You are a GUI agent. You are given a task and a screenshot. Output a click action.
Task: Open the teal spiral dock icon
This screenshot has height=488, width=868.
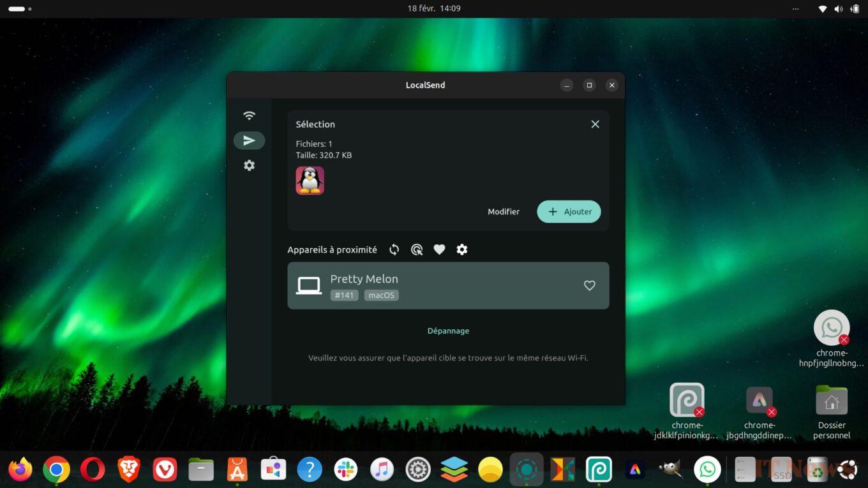(599, 470)
